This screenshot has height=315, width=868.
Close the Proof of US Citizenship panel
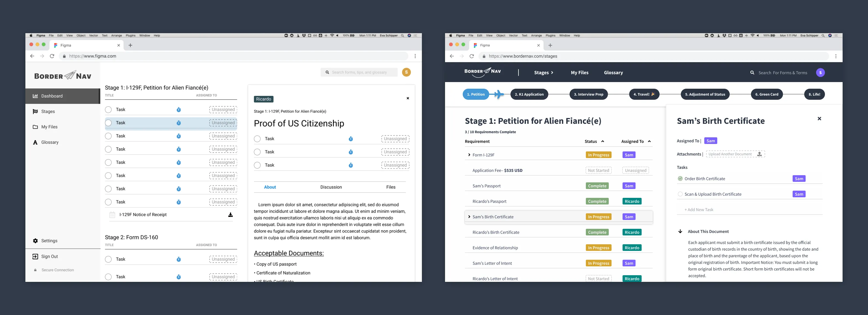[408, 98]
